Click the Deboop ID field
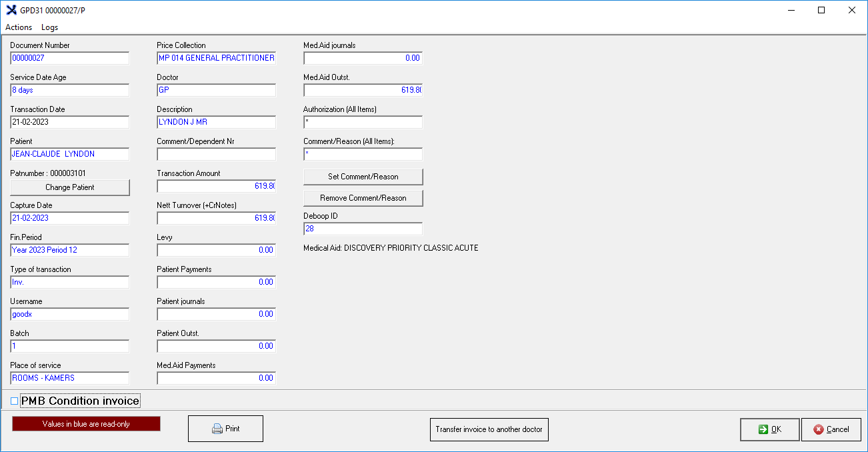Image resolution: width=868 pixels, height=452 pixels. (x=363, y=229)
